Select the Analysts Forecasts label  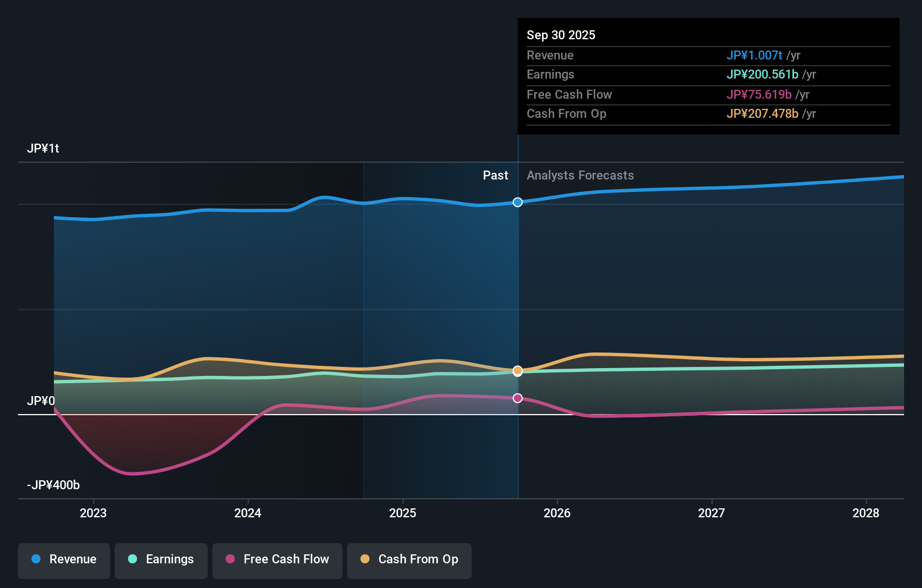(x=581, y=175)
